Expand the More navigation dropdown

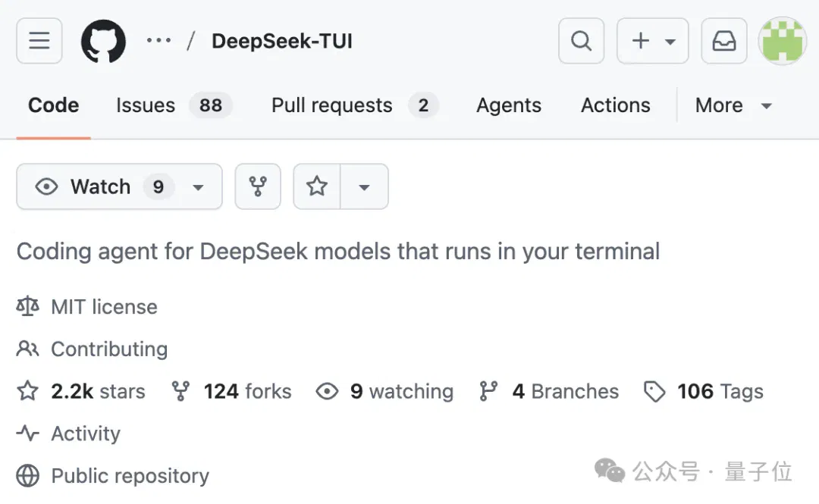point(733,105)
